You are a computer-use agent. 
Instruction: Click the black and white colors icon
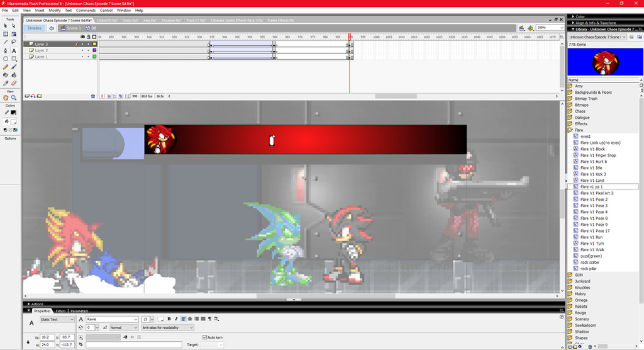(x=6, y=130)
